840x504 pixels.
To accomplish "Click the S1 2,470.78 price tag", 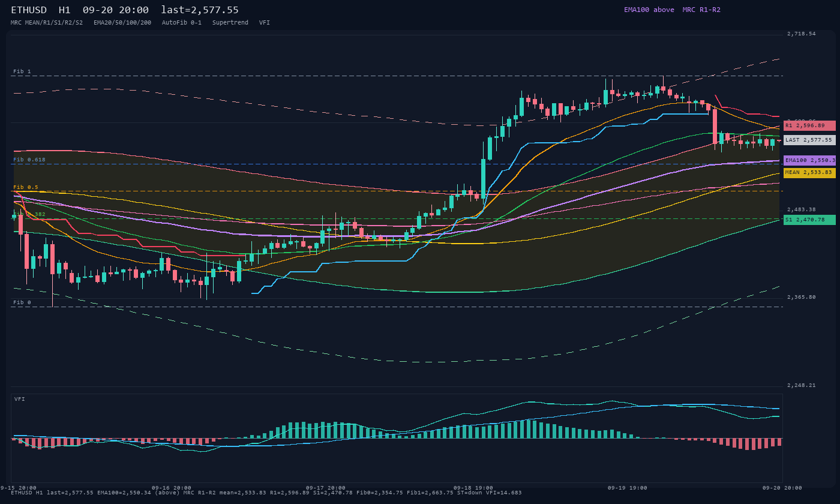I will click(809, 220).
